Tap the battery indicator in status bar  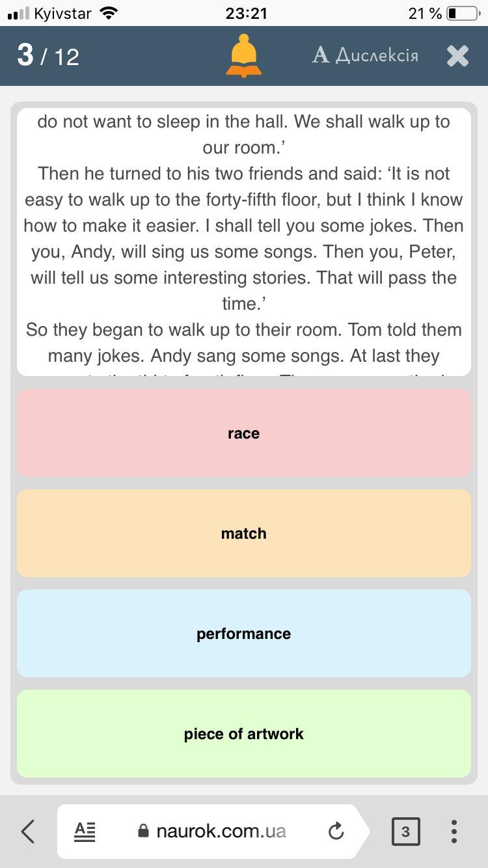[x=463, y=13]
